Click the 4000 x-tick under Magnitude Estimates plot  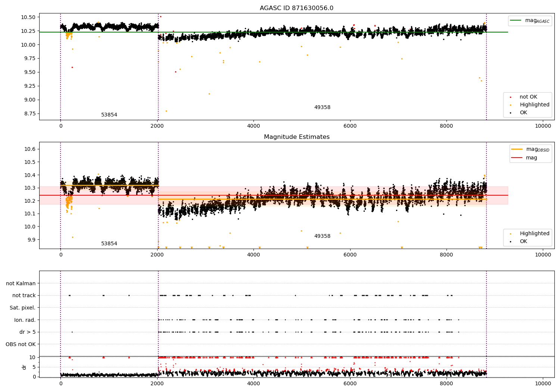[x=253, y=255]
